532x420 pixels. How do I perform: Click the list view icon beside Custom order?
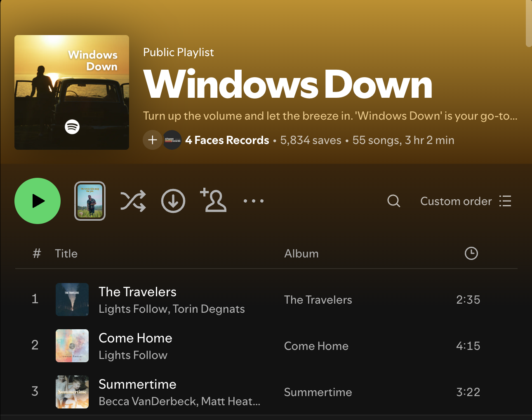pyautogui.click(x=505, y=201)
